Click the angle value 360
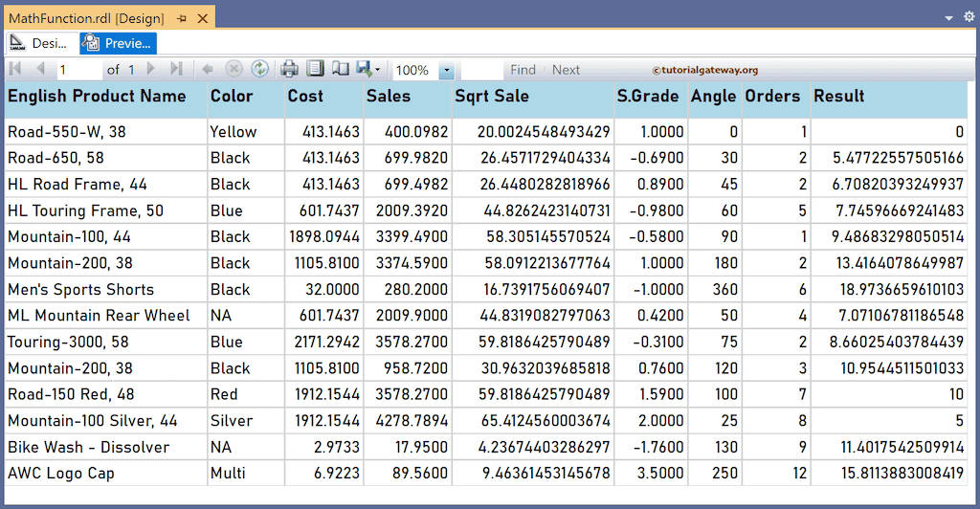Image resolution: width=980 pixels, height=509 pixels. pos(715,289)
